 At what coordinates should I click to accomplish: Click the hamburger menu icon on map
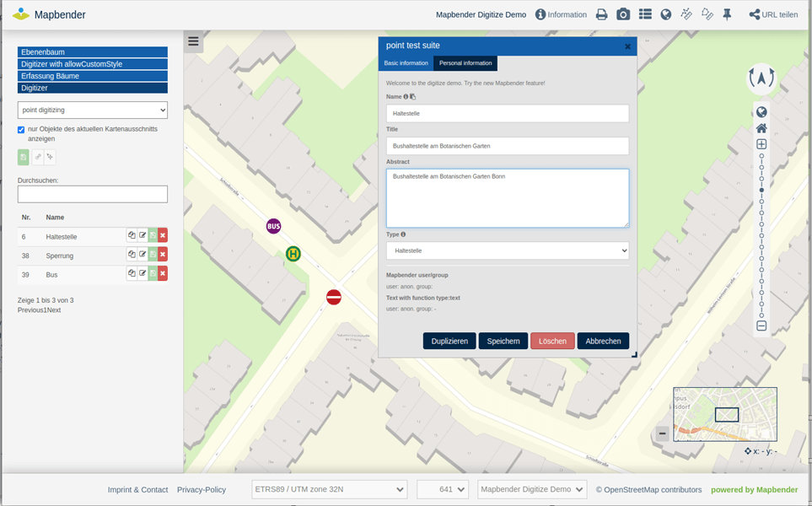pos(193,41)
